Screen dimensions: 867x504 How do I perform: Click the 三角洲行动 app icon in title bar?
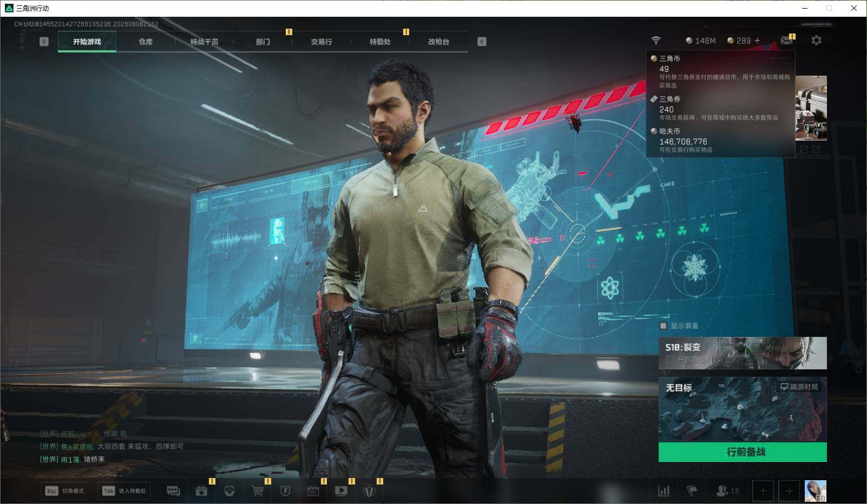(9, 8)
